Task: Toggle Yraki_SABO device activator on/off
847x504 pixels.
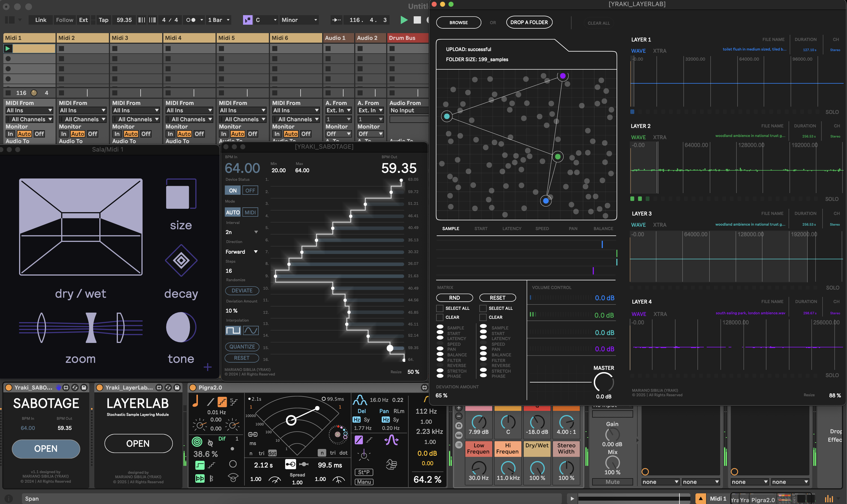Action: 9,388
